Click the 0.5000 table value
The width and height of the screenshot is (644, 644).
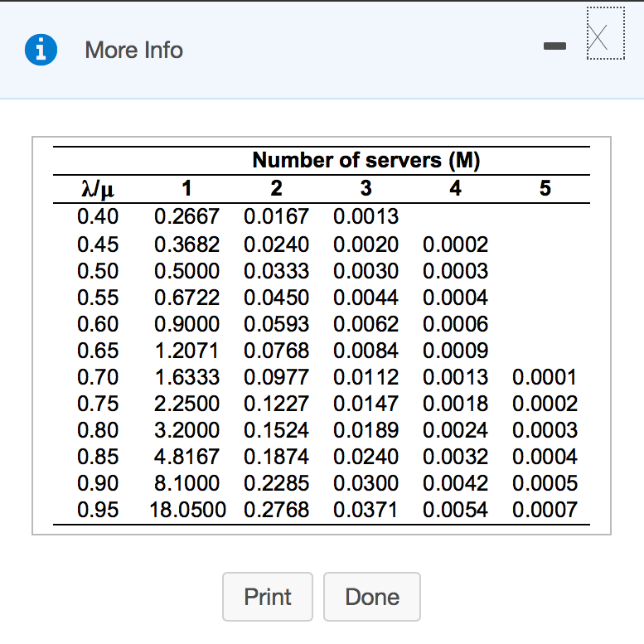187,271
